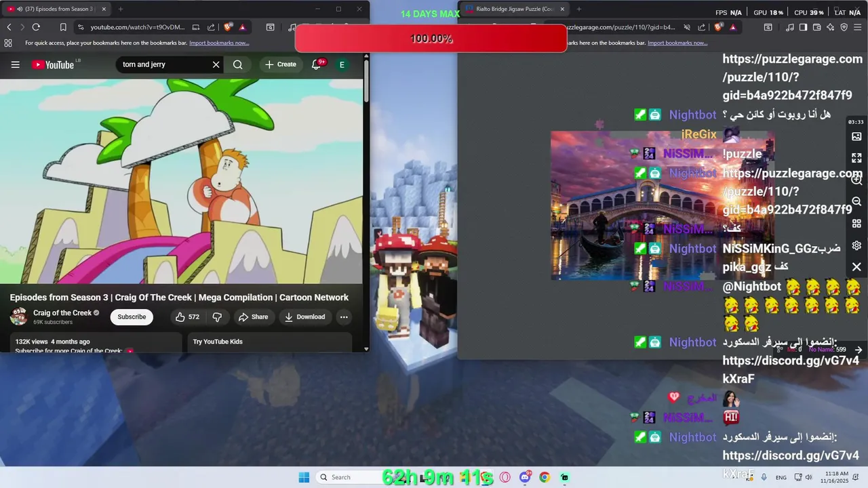
Task: Open the Windows Start menu
Action: 303,477
